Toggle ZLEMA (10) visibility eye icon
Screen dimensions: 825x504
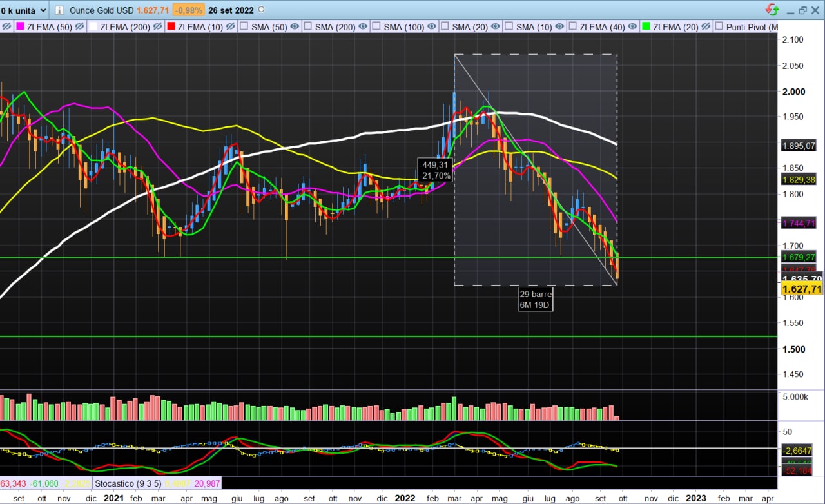point(230,27)
